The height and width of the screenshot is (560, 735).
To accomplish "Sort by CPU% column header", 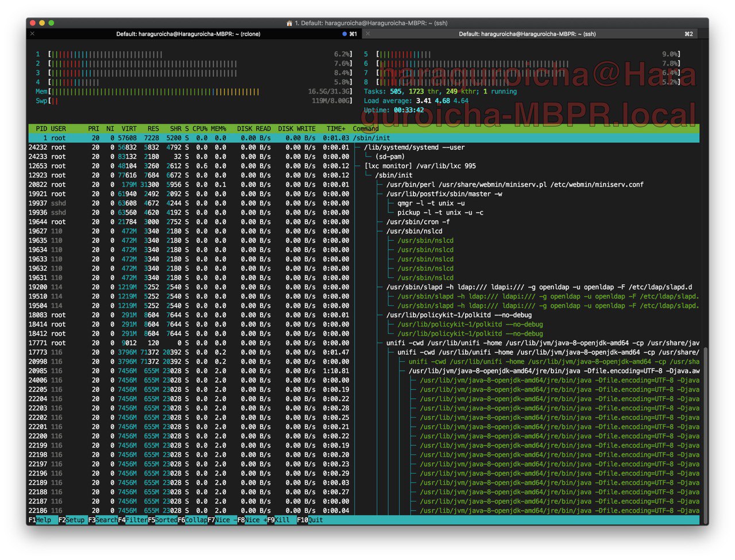I will 200,129.
